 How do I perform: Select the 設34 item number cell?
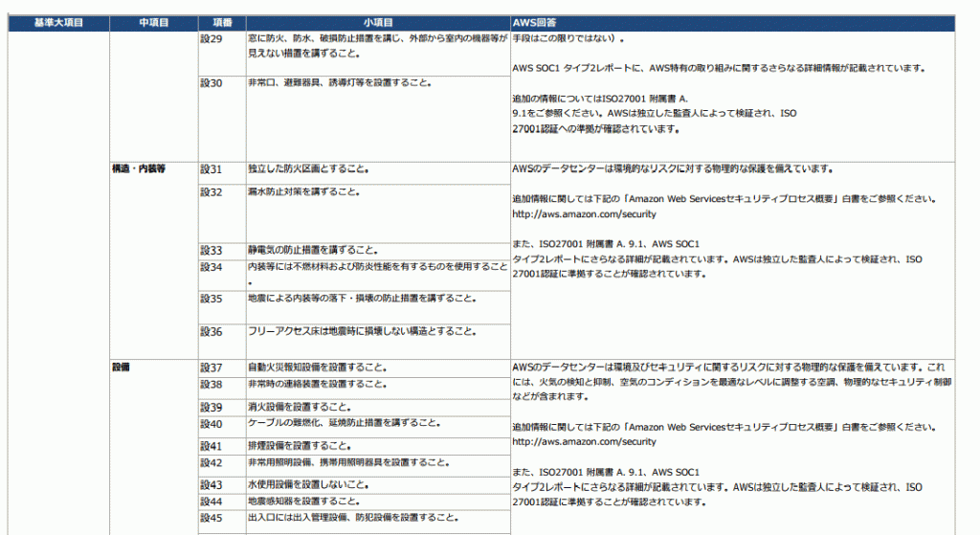pos(222,275)
